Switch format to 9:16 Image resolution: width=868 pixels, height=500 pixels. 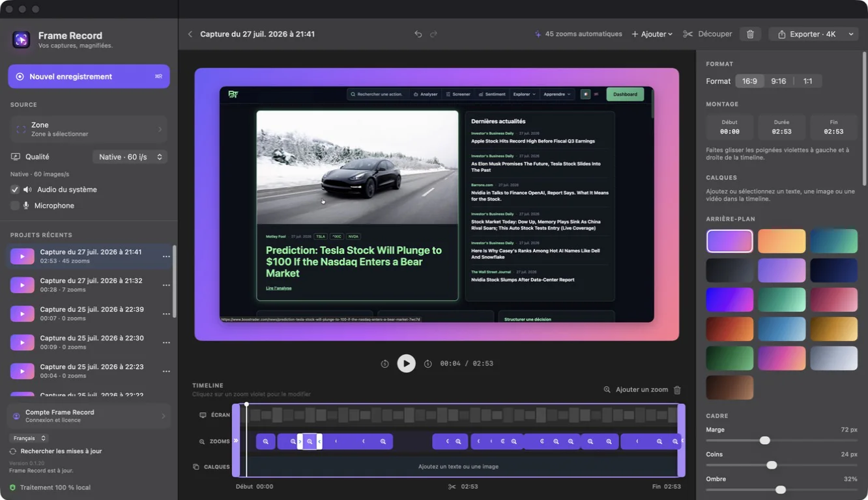click(778, 81)
